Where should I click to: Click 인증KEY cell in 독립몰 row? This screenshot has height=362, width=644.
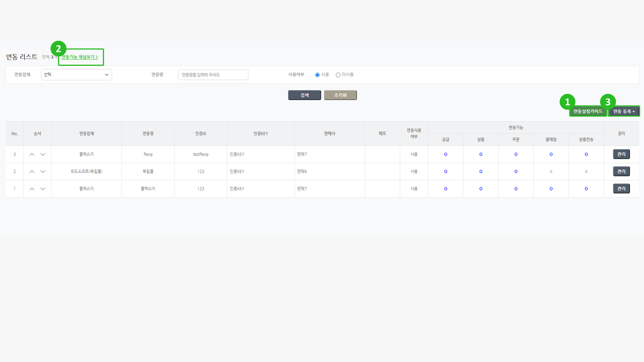click(237, 172)
